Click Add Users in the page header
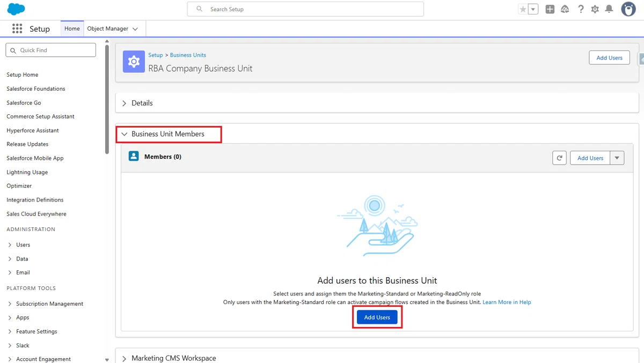This screenshot has height=363, width=644. [x=609, y=57]
